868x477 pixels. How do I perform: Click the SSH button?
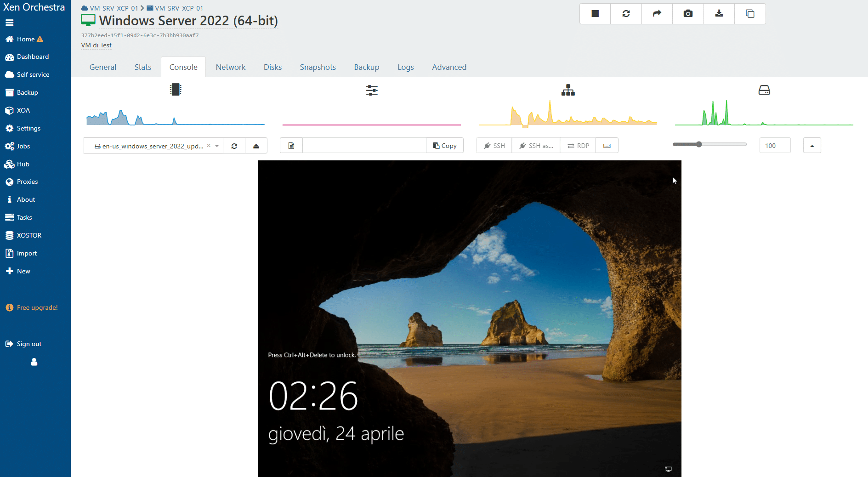[x=494, y=146]
